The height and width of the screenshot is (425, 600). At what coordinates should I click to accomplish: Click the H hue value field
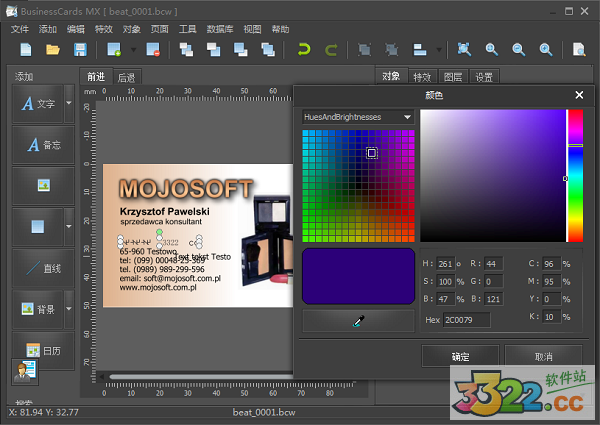(x=445, y=264)
